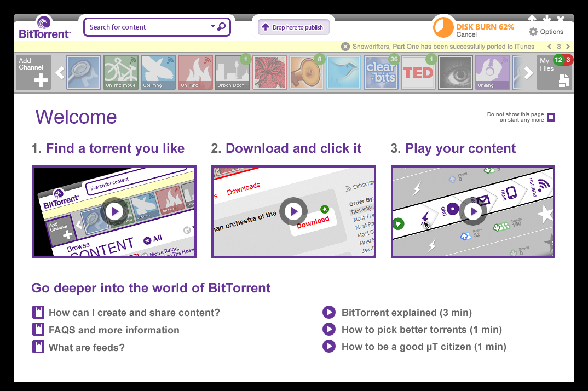This screenshot has height=391, width=588.
Task: Open FAQS and more information
Action: [x=114, y=330]
